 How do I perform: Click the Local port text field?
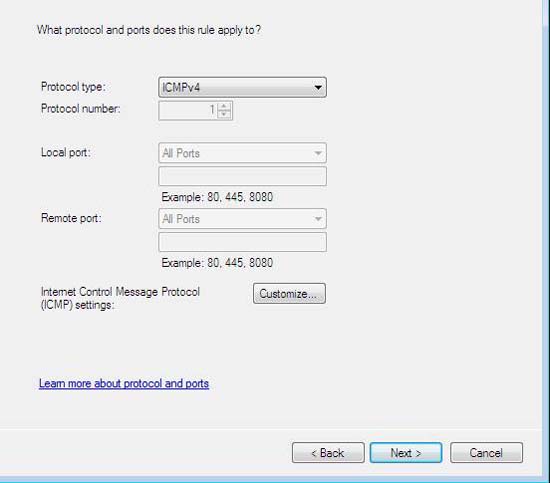pyautogui.click(x=242, y=176)
